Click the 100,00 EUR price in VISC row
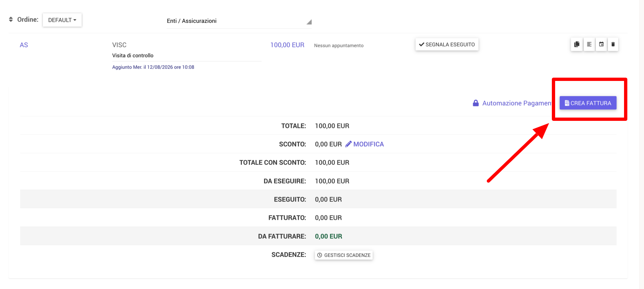Viewport: 644px width, 289px height. [x=287, y=45]
